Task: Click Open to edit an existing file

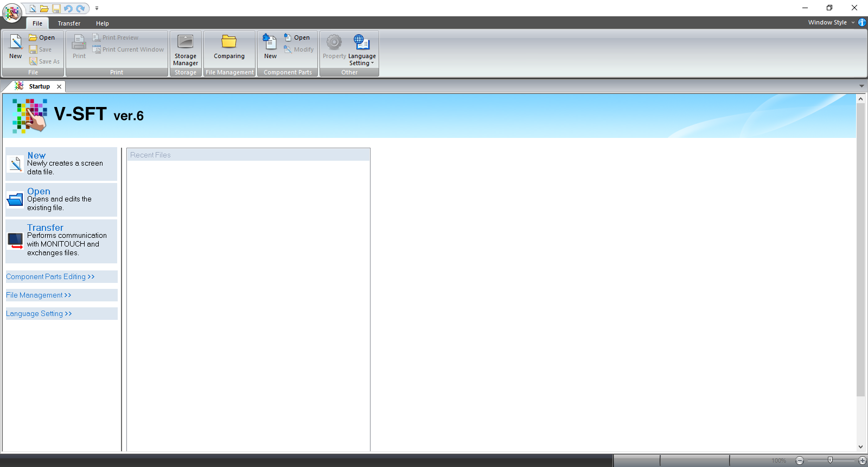Action: 61,200
